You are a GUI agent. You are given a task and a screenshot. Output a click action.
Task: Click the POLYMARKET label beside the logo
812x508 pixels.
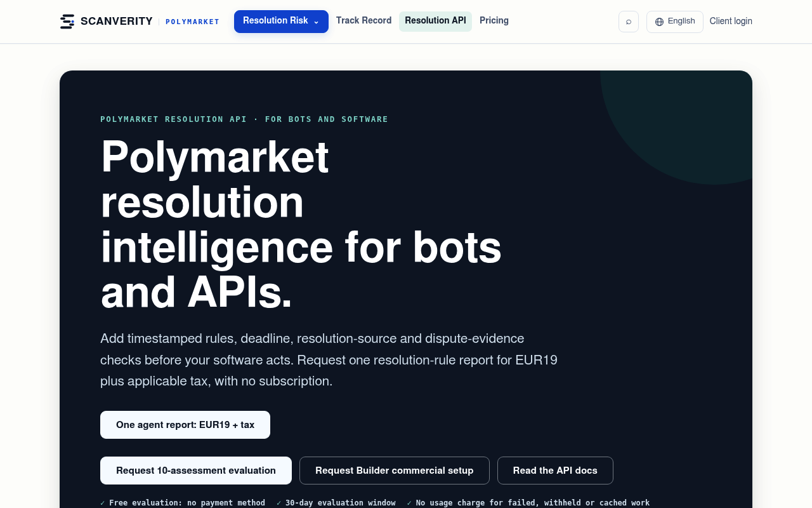[x=192, y=22]
